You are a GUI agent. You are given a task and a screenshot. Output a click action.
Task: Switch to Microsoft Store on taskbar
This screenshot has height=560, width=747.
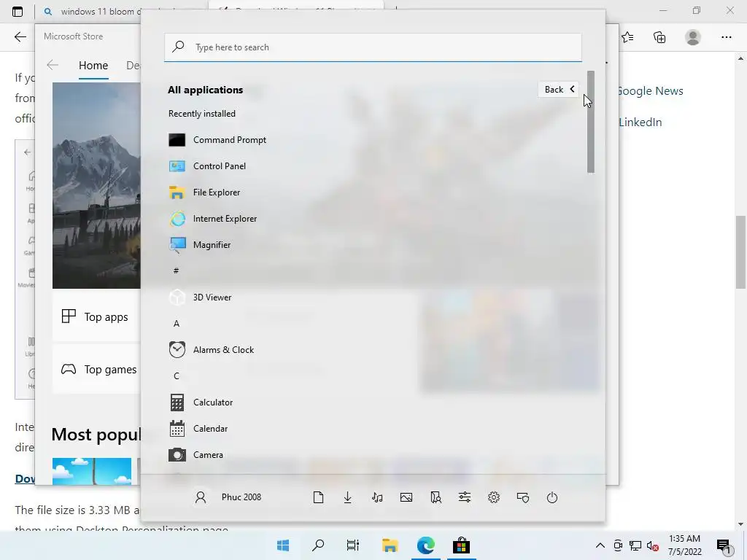point(461,545)
